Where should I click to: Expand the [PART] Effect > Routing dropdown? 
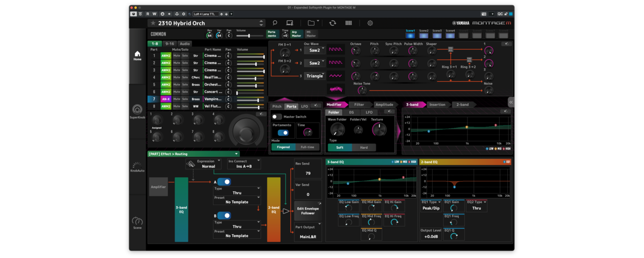[x=194, y=154]
